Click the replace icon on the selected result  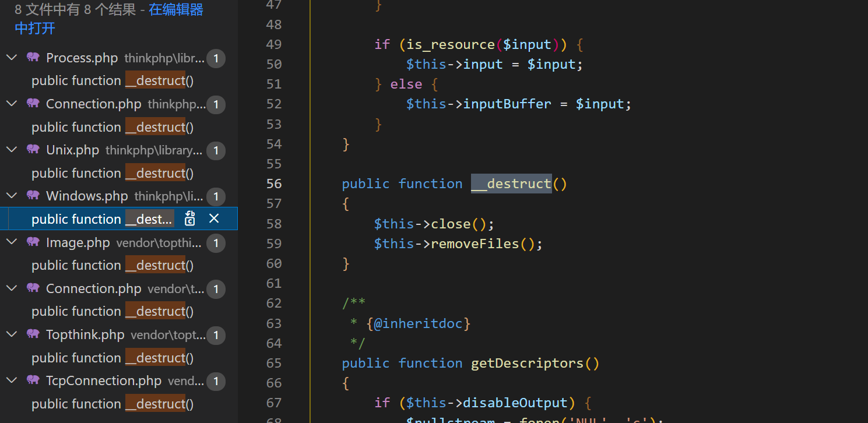click(x=190, y=218)
